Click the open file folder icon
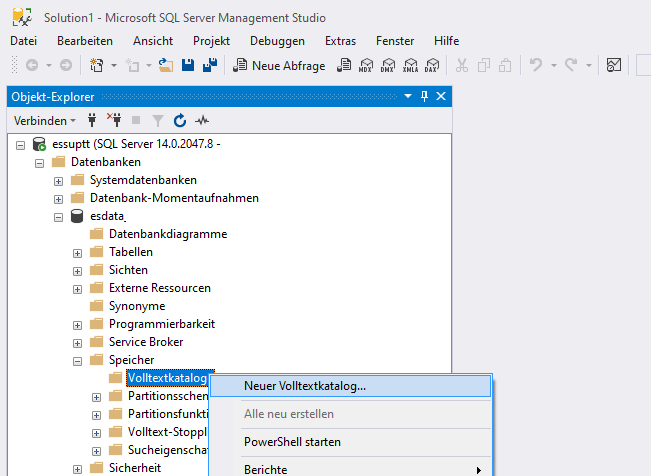Image resolution: width=651 pixels, height=476 pixels. click(166, 65)
